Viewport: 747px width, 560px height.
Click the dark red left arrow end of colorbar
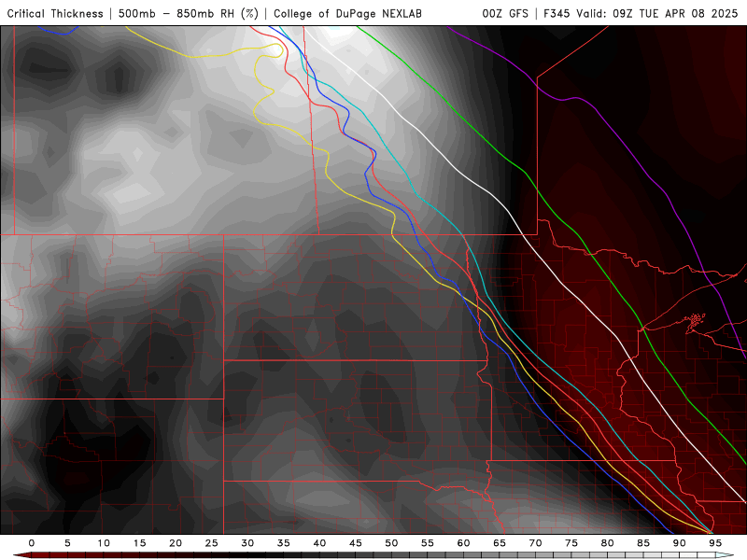point(21,555)
